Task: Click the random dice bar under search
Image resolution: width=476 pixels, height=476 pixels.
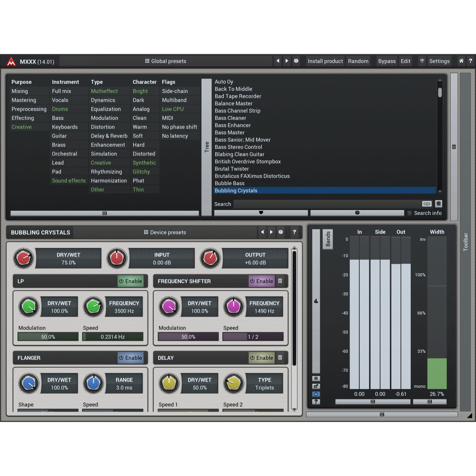Action: pyautogui.click(x=357, y=213)
